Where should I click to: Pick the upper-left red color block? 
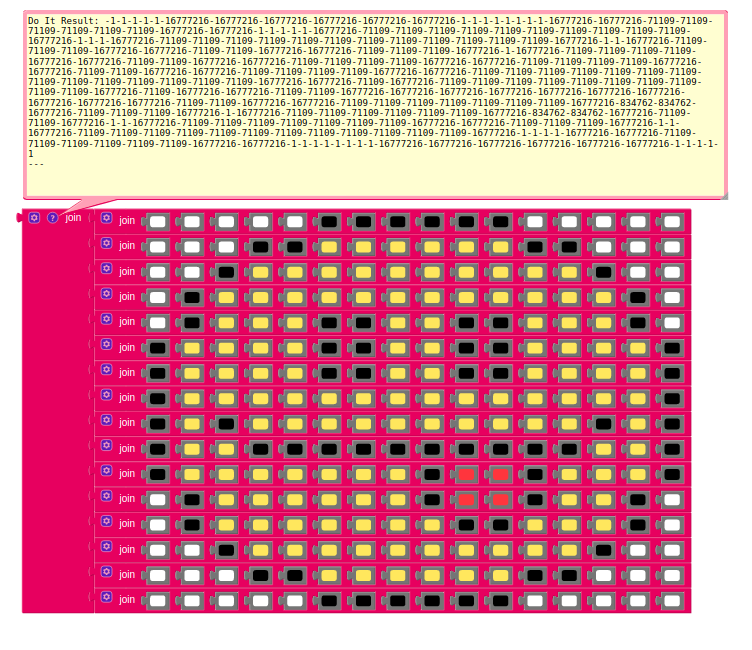coord(466,475)
